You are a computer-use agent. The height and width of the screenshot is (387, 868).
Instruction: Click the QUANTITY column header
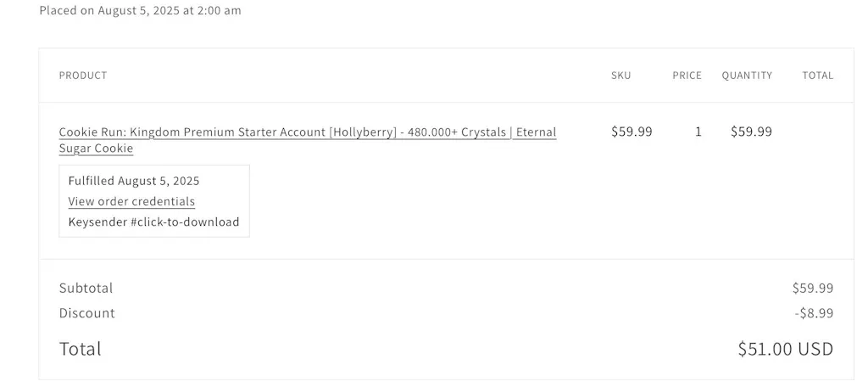(x=747, y=76)
